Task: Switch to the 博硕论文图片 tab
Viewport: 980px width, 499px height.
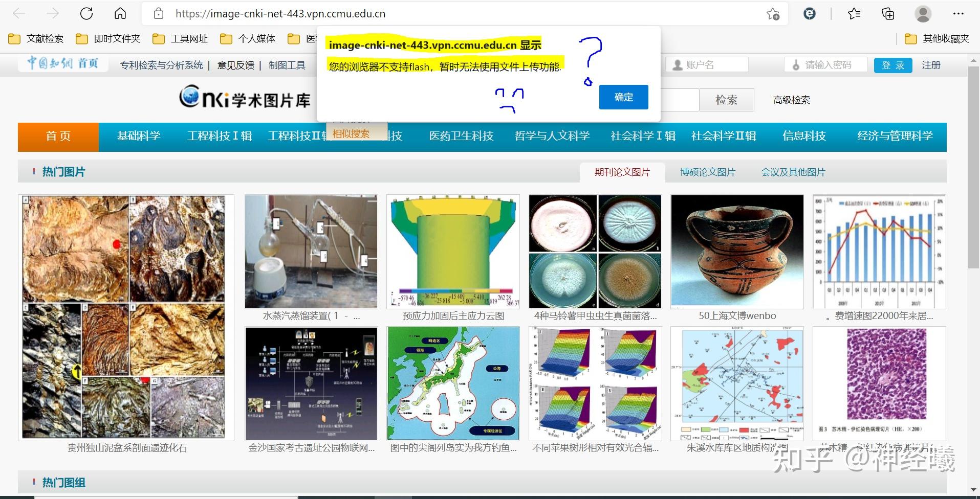Action: click(x=707, y=172)
